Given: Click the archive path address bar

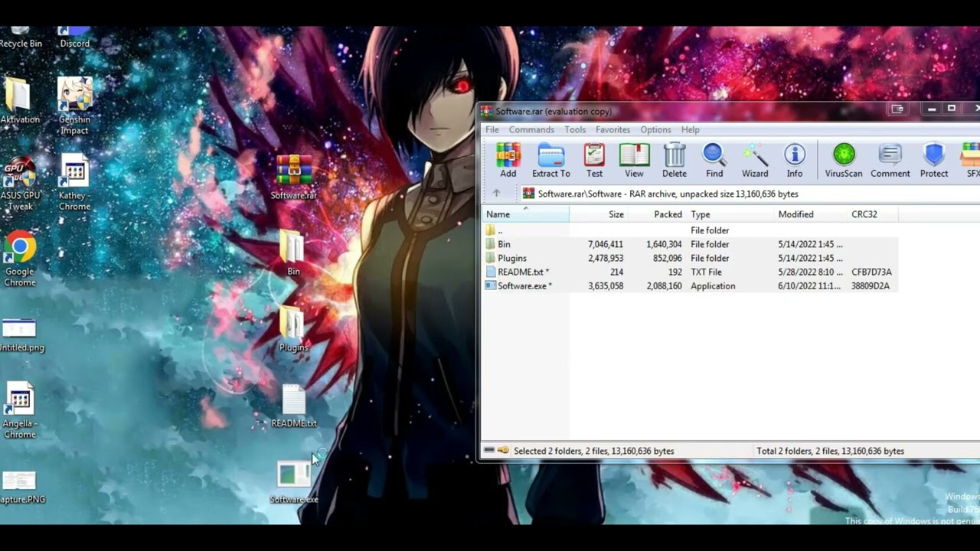Looking at the screenshot, I should (x=749, y=194).
